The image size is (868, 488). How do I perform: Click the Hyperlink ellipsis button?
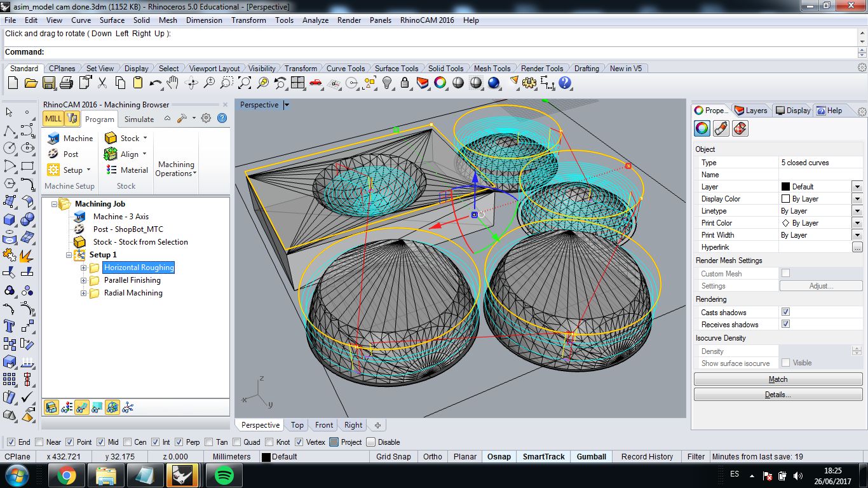click(x=857, y=247)
